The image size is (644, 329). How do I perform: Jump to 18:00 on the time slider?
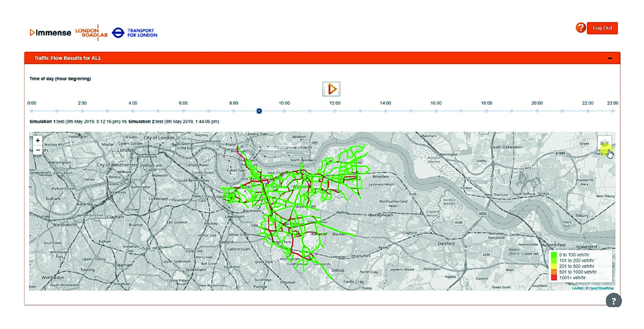(486, 111)
